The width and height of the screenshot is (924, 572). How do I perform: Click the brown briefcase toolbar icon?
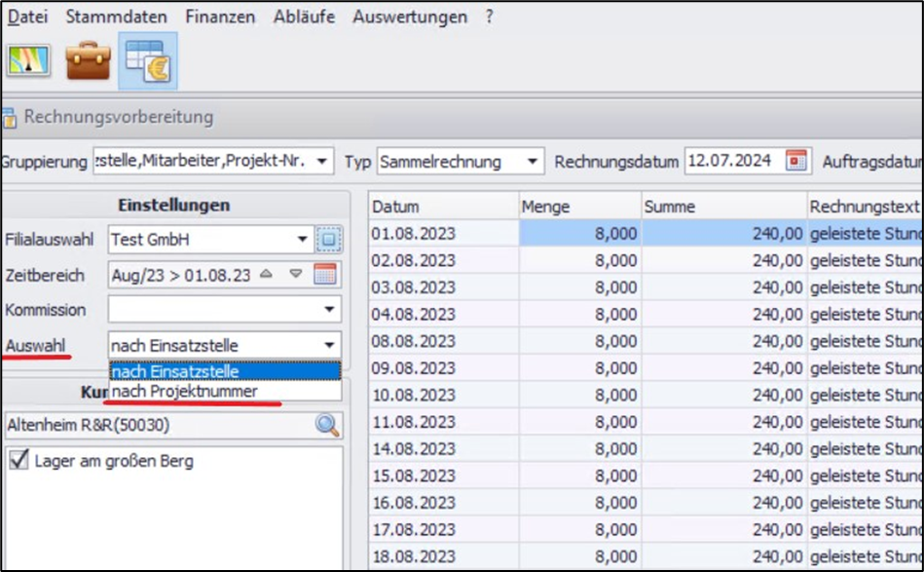(88, 61)
